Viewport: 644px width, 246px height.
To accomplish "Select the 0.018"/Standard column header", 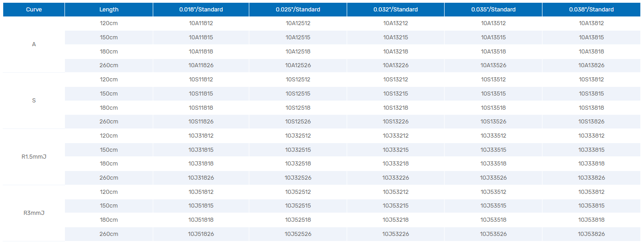I will [x=201, y=10].
